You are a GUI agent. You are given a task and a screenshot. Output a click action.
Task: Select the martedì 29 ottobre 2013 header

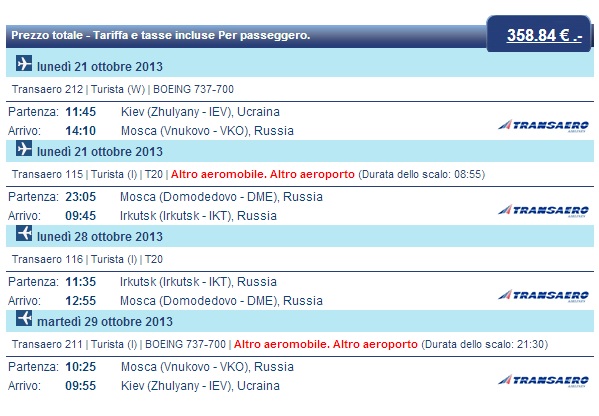105,322
